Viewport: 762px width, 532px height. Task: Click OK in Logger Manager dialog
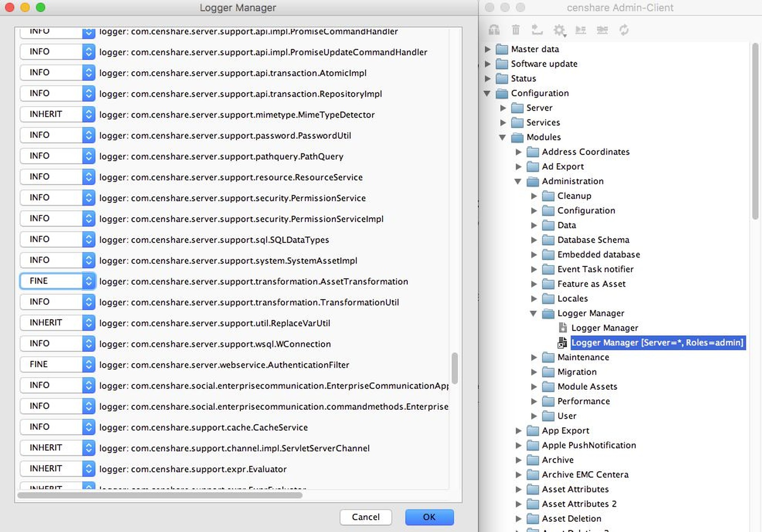[430, 517]
